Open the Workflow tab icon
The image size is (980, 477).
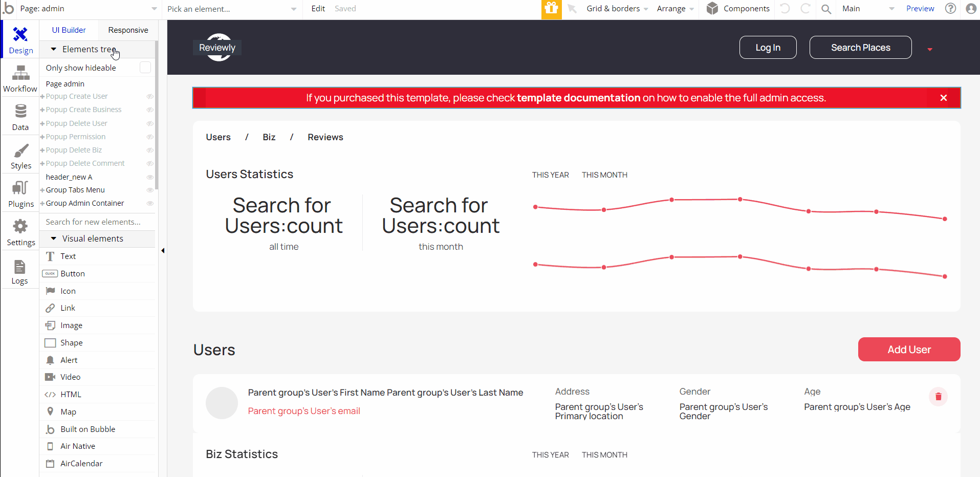coord(20,73)
